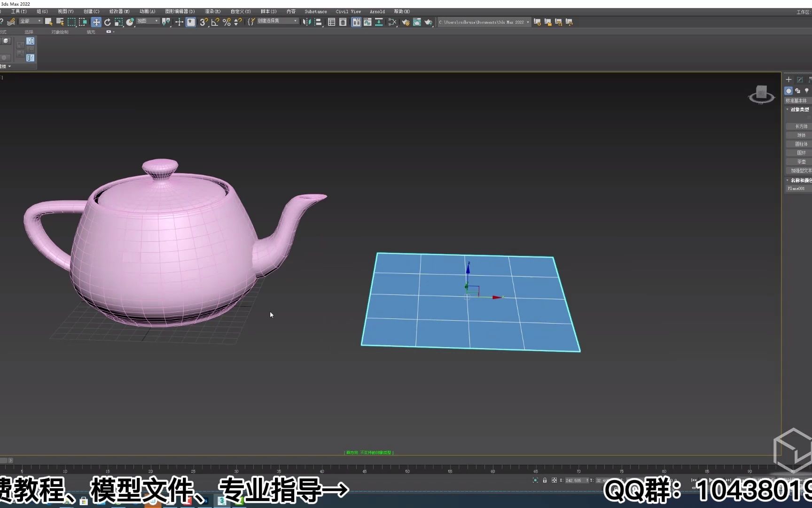812x508 pixels.
Task: Open the 修改器(M) menu
Action: 119,11
